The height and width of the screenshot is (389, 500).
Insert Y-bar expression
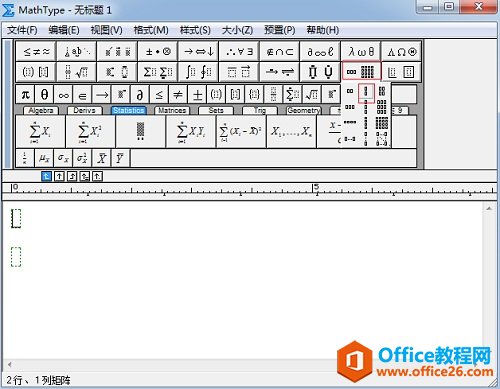point(120,158)
